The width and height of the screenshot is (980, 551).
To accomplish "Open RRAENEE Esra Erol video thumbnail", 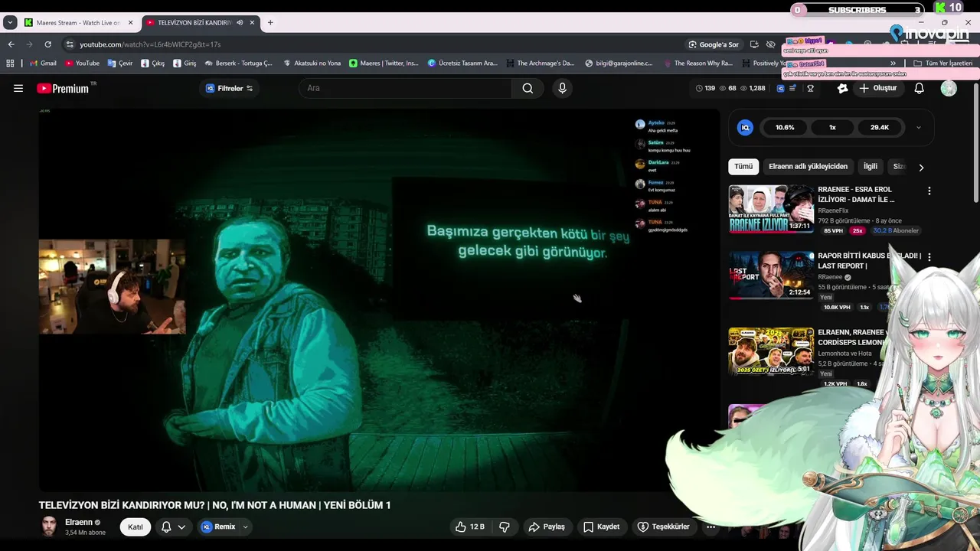I will pos(771,208).
